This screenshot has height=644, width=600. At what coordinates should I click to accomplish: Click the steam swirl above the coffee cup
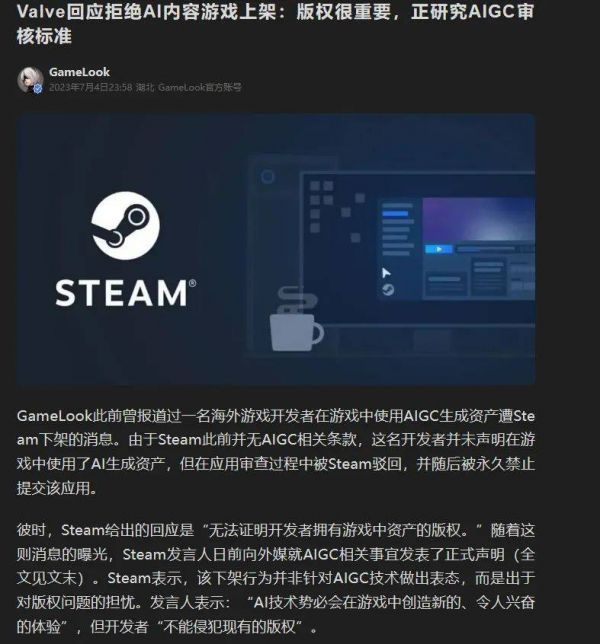pyautogui.click(x=297, y=300)
